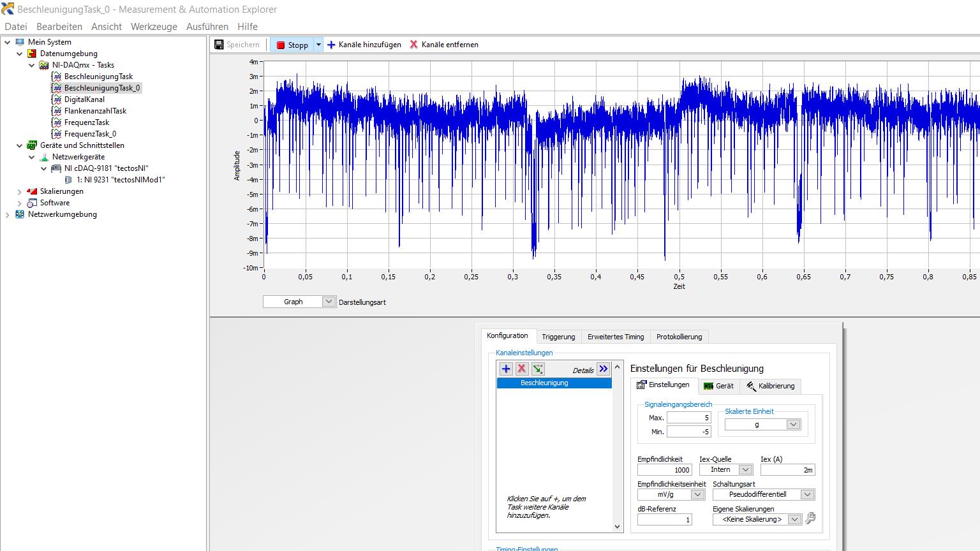The image size is (980, 551).
Task: Add a channel with the blue plus icon
Action: pos(506,369)
